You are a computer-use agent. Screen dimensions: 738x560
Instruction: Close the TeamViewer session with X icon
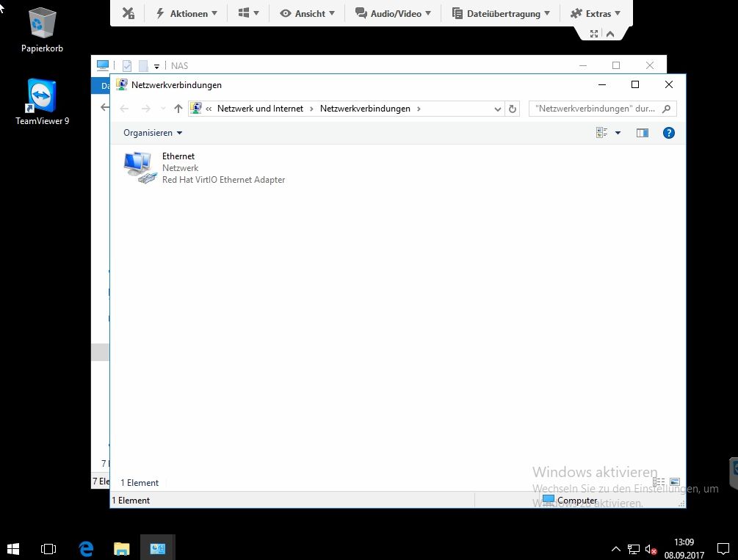pyautogui.click(x=128, y=12)
